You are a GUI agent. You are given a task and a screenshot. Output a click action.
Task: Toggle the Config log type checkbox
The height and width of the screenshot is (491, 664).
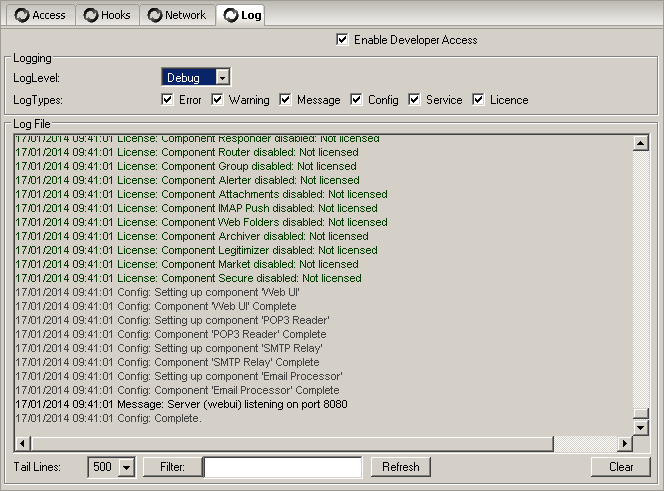[358, 100]
